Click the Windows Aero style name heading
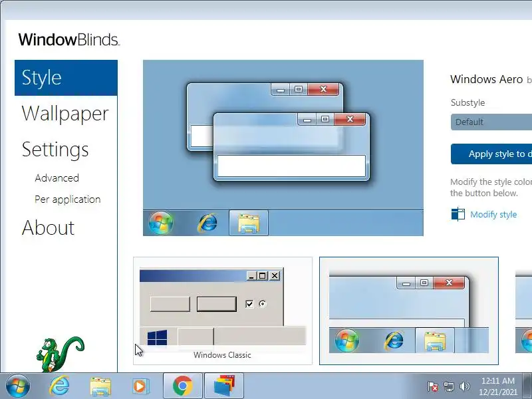The height and width of the screenshot is (399, 532). pos(486,79)
